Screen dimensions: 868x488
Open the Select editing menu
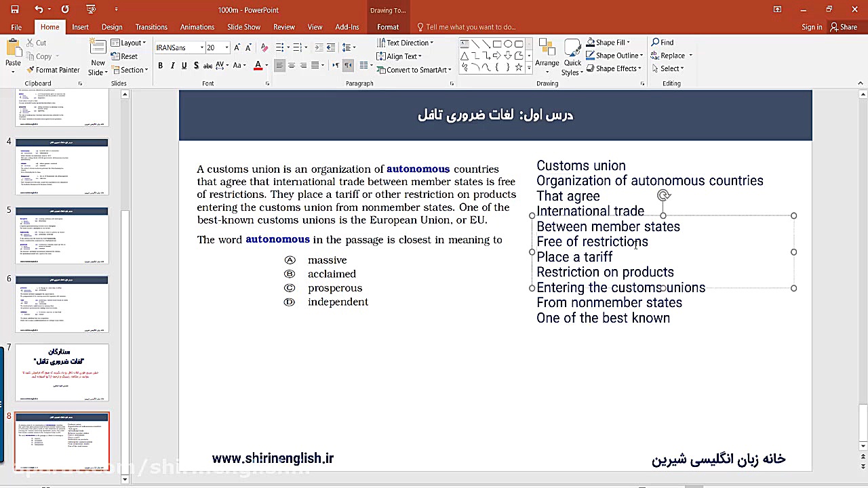point(667,68)
